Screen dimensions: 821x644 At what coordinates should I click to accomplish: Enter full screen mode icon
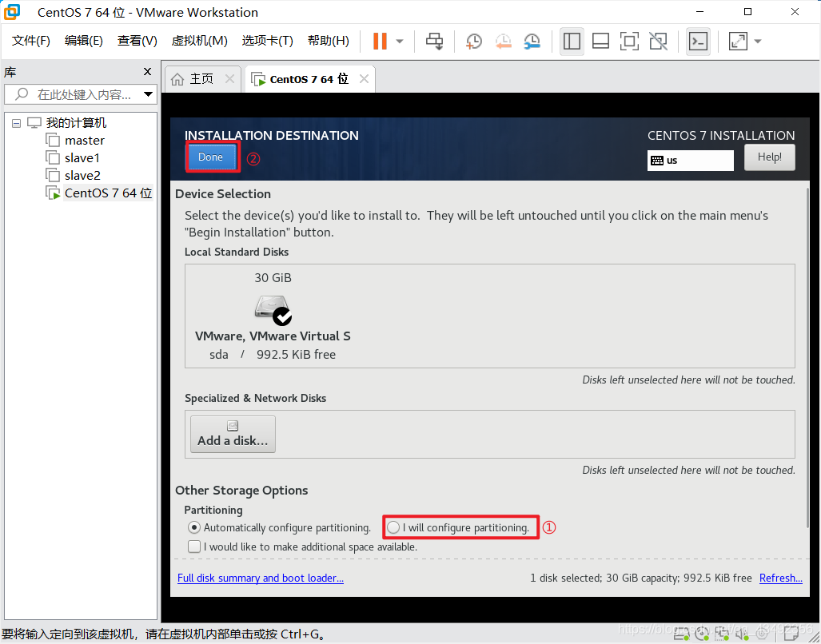coord(629,41)
